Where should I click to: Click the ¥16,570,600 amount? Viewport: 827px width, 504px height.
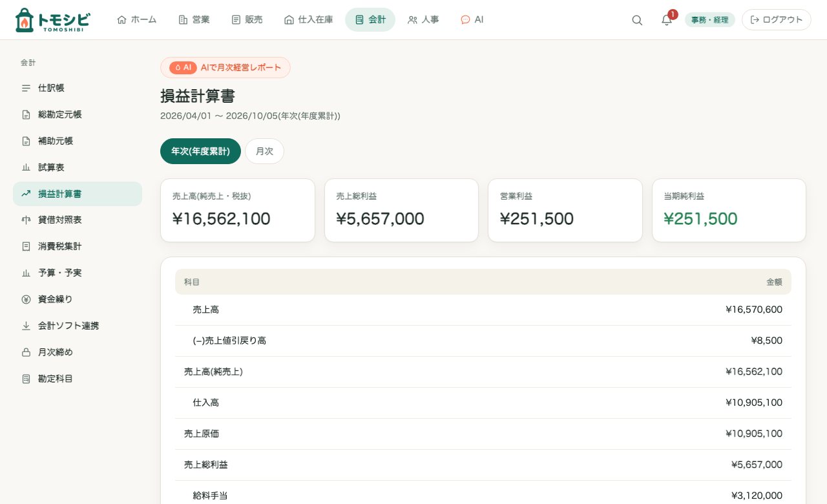click(x=754, y=310)
